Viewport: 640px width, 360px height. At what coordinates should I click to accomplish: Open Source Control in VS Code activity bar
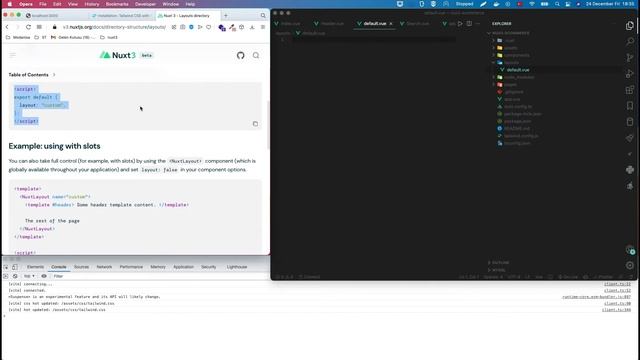(x=630, y=58)
